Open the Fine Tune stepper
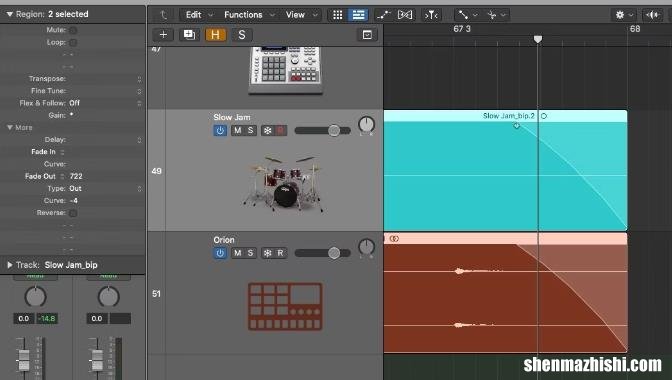672x380 pixels. (x=139, y=91)
